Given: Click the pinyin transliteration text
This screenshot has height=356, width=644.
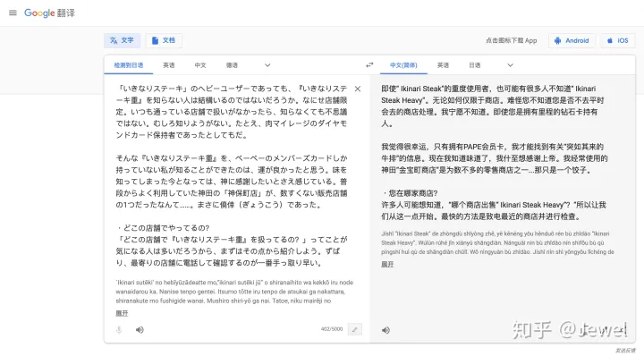Looking at the screenshot, I should pyautogui.click(x=497, y=242).
